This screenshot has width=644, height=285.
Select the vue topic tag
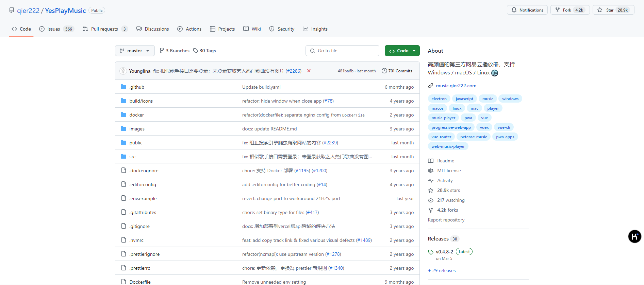484,118
